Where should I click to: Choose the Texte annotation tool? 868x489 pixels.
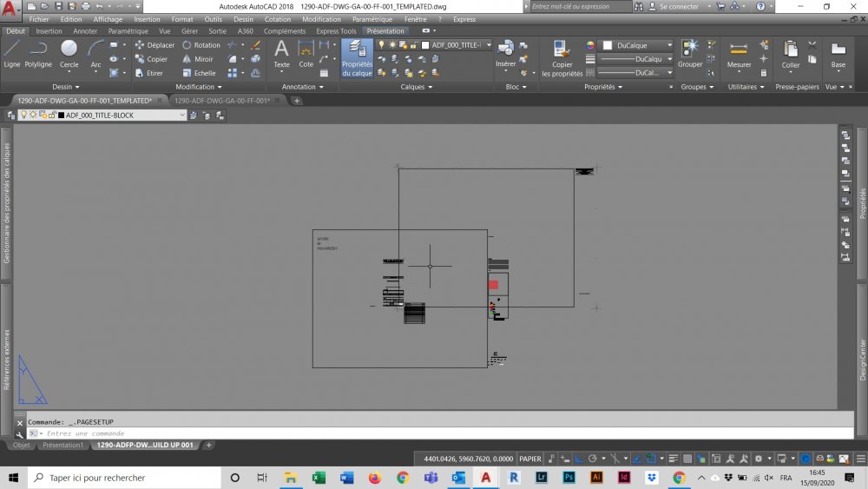click(281, 55)
